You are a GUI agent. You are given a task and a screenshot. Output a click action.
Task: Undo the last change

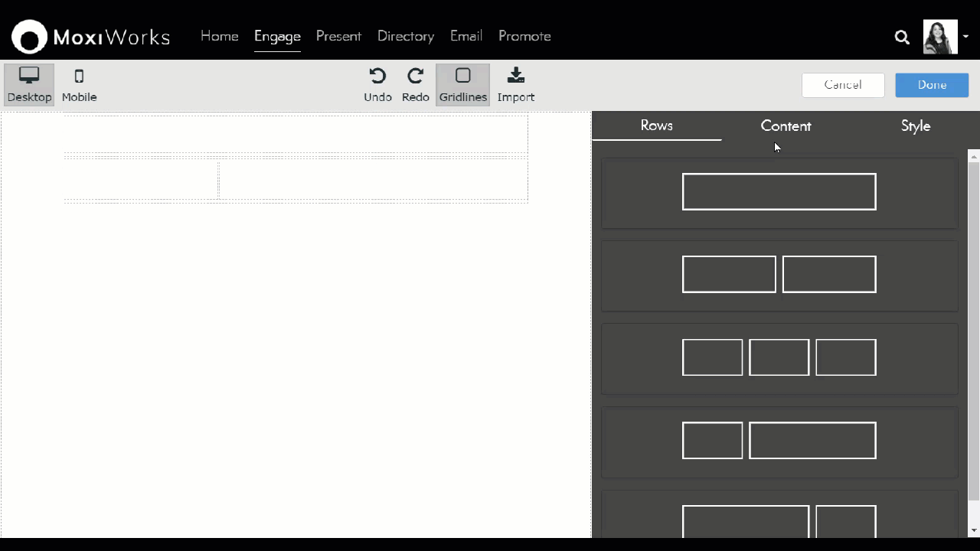point(377,84)
